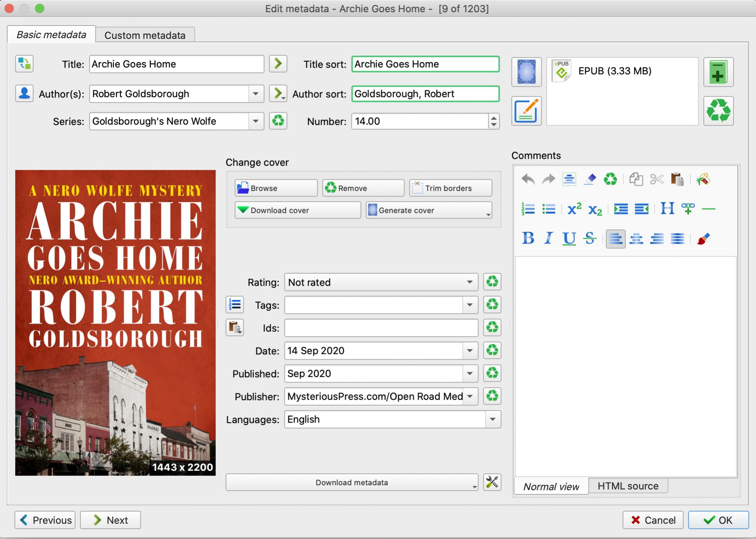Toggle italic formatting in the comments editor

(x=548, y=238)
